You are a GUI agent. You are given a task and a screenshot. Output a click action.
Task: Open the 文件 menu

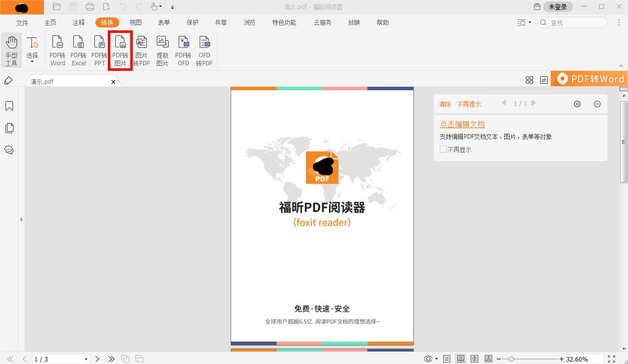tap(22, 22)
